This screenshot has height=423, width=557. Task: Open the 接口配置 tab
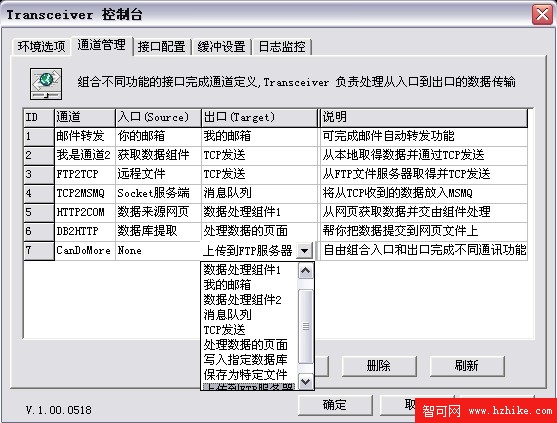coord(162,47)
